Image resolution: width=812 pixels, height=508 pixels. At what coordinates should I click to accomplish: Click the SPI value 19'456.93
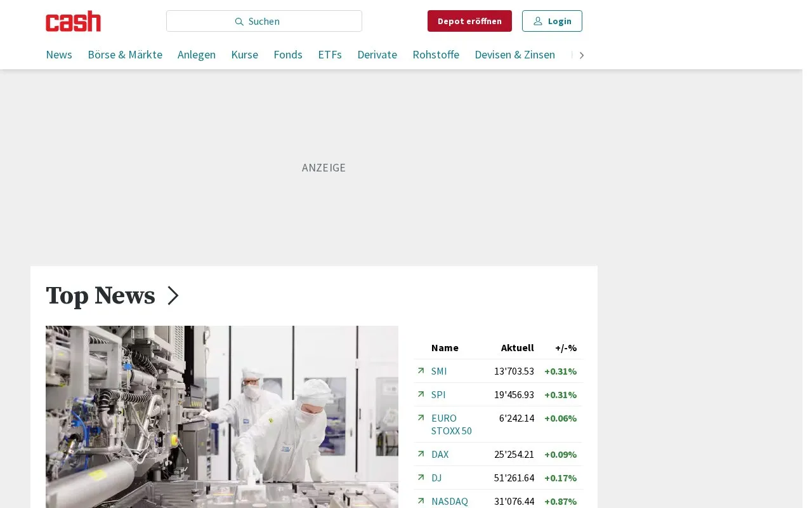click(x=514, y=394)
